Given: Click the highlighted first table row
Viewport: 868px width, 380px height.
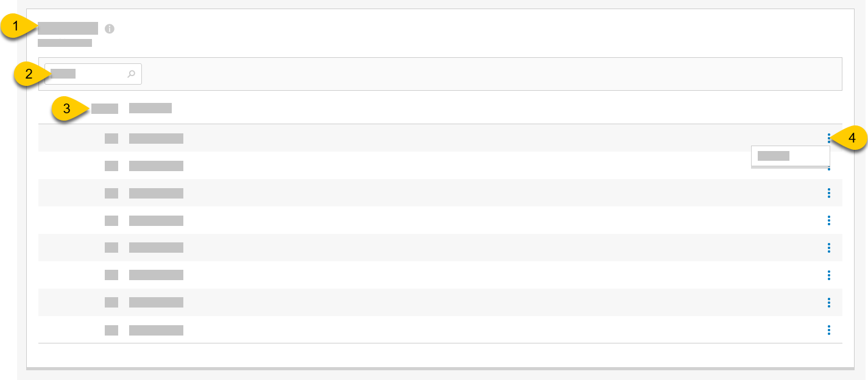Looking at the screenshot, I should tap(426, 138).
